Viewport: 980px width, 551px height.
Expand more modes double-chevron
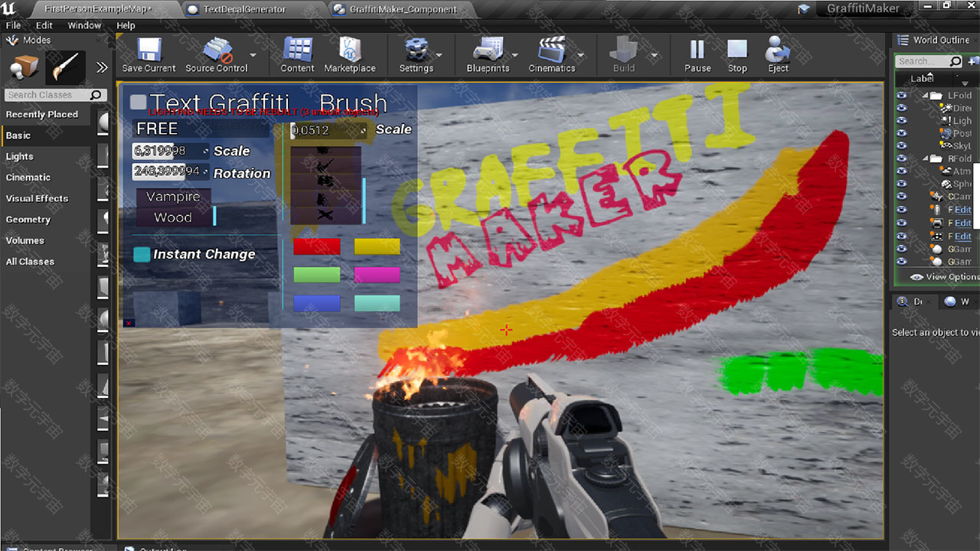tap(102, 67)
